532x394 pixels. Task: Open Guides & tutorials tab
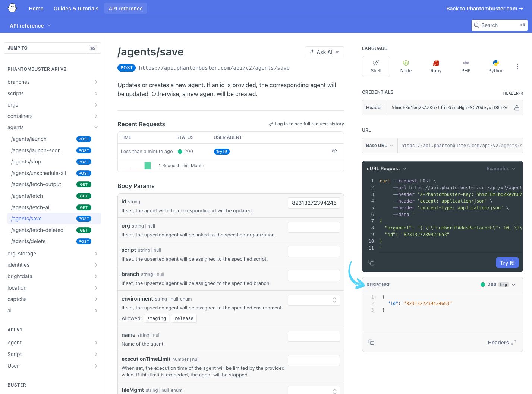point(76,9)
